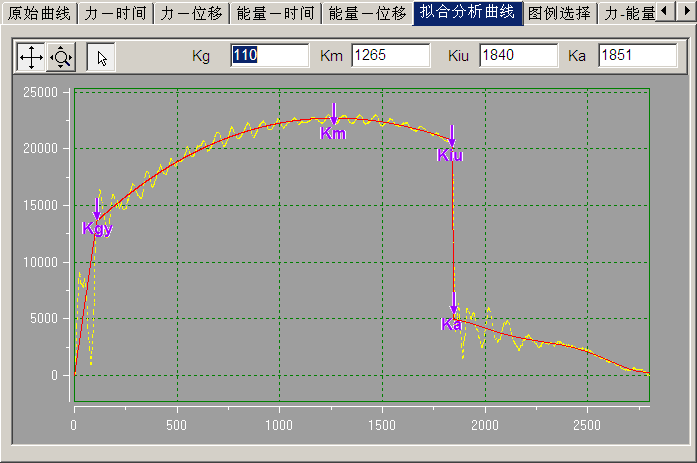Activate the zoom magnifier tool
697x463 pixels.
click(x=61, y=58)
